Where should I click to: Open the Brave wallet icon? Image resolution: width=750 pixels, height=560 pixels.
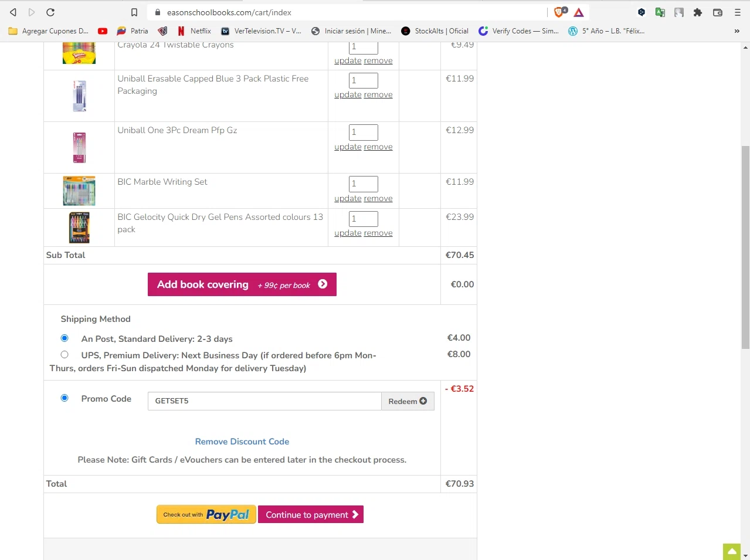717,12
